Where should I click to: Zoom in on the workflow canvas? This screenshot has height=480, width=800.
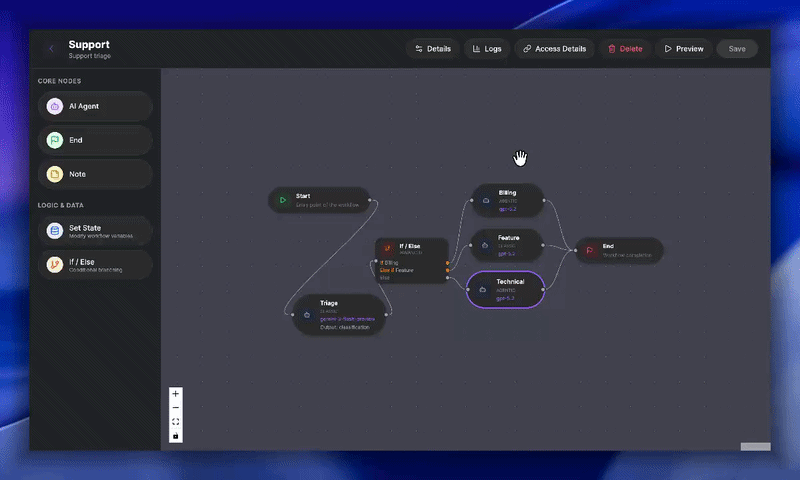[x=176, y=394]
